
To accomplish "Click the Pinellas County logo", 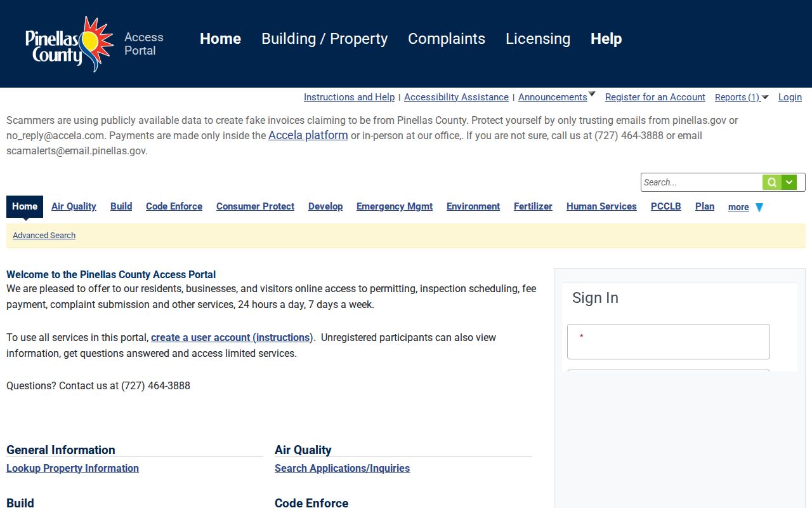I will click(69, 44).
